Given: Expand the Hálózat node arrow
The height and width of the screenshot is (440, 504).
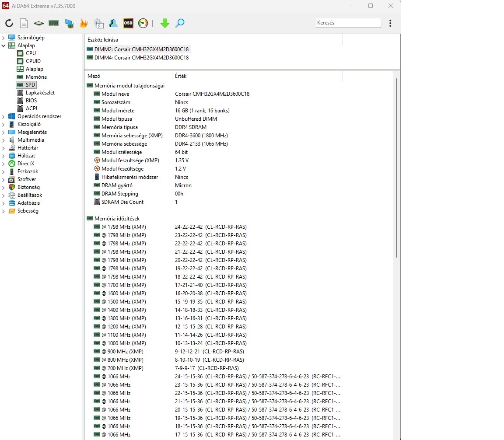Looking at the screenshot, I should tap(3, 156).
